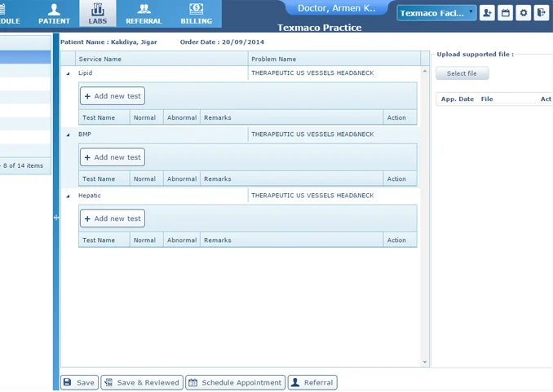Open the Patient module icon
The height and width of the screenshot is (392, 553).
click(55, 13)
